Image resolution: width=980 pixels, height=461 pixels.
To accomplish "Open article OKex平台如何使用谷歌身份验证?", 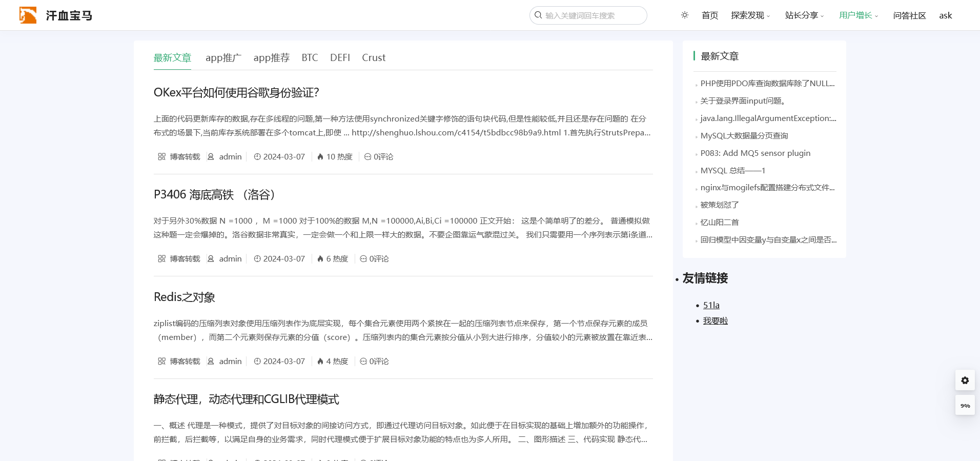I will (x=236, y=93).
